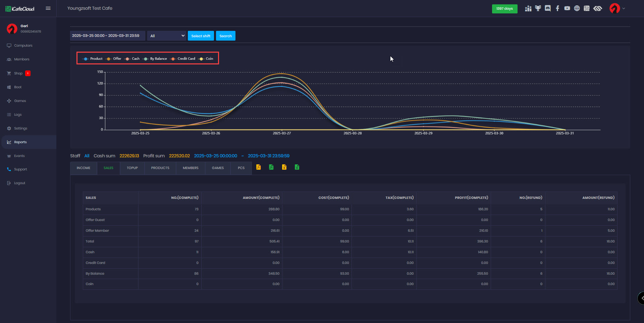644x323 pixels.
Task: Click the trophy icon in top bar
Action: pos(538,8)
